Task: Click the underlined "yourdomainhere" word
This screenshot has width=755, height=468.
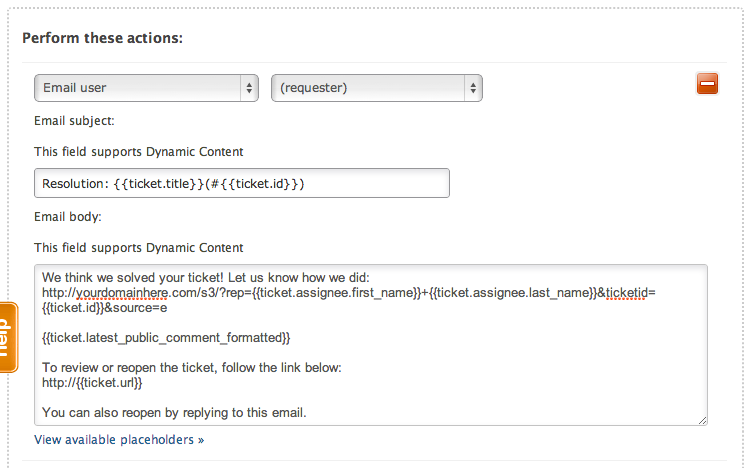Action: 126,292
